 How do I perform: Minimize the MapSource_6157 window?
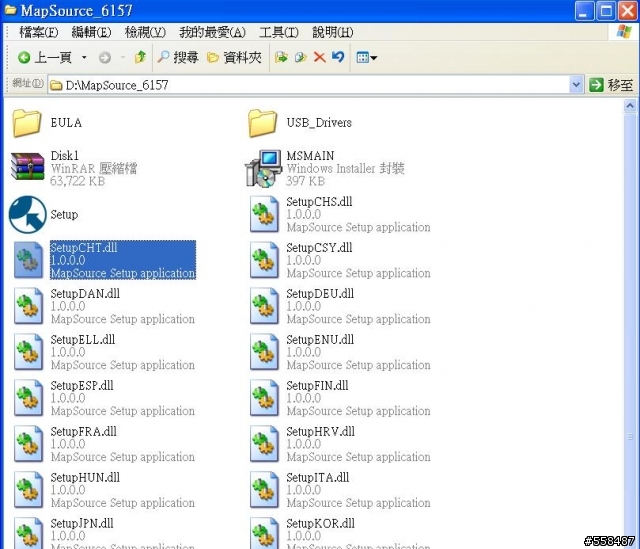584,11
